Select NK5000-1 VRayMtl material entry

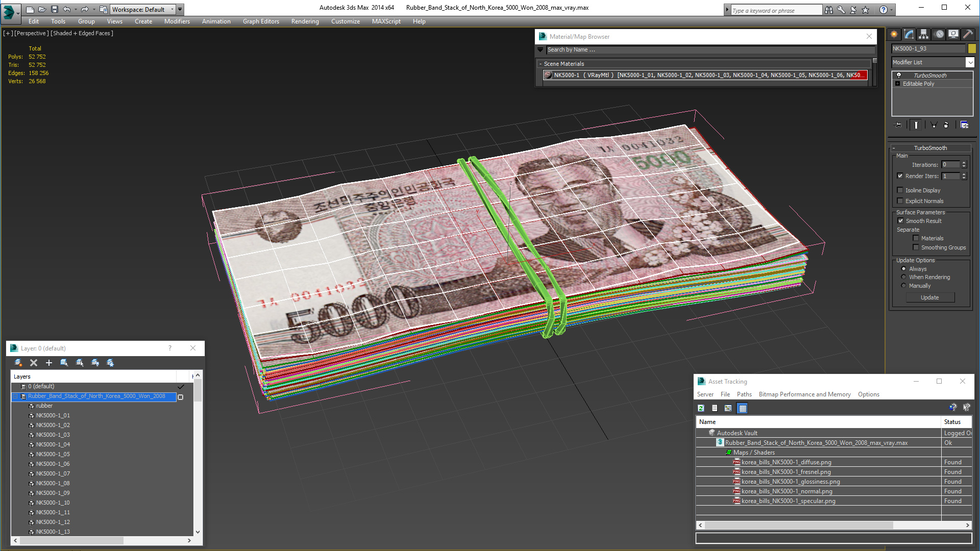(x=705, y=75)
